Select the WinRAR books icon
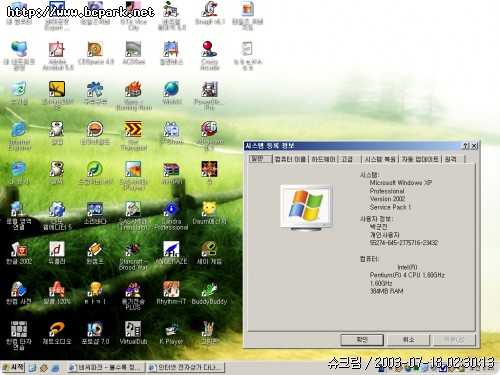The height and width of the screenshot is (375, 500). (x=171, y=173)
